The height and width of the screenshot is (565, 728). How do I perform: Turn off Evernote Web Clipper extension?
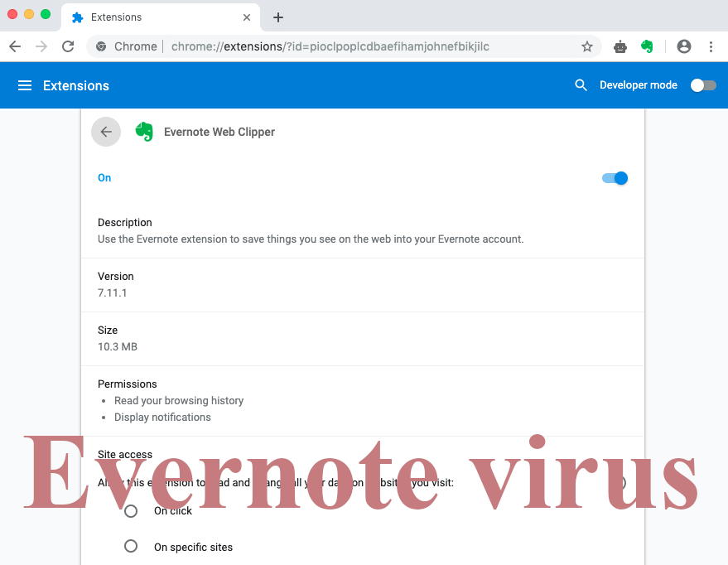615,178
